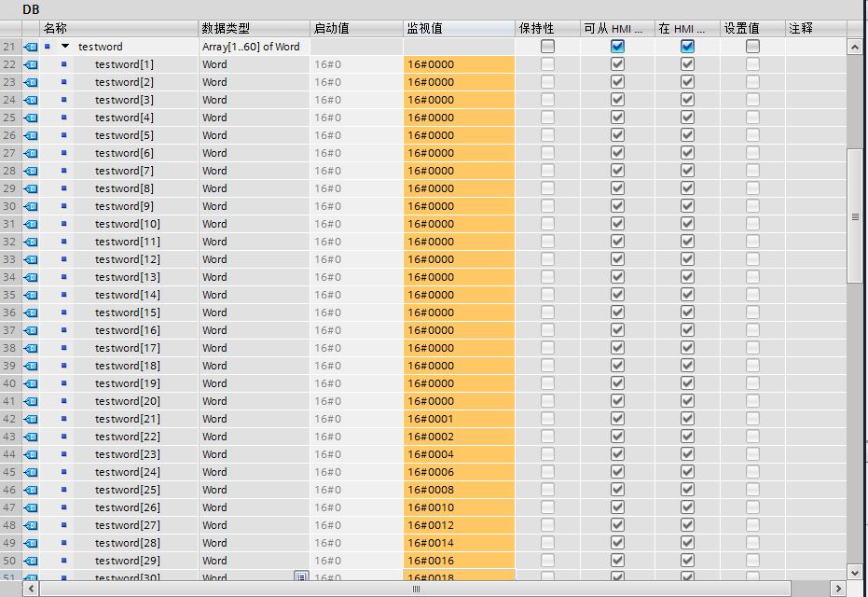Toggle accessible from HMI checkbox for testword[16]
868x597 pixels.
tap(617, 330)
